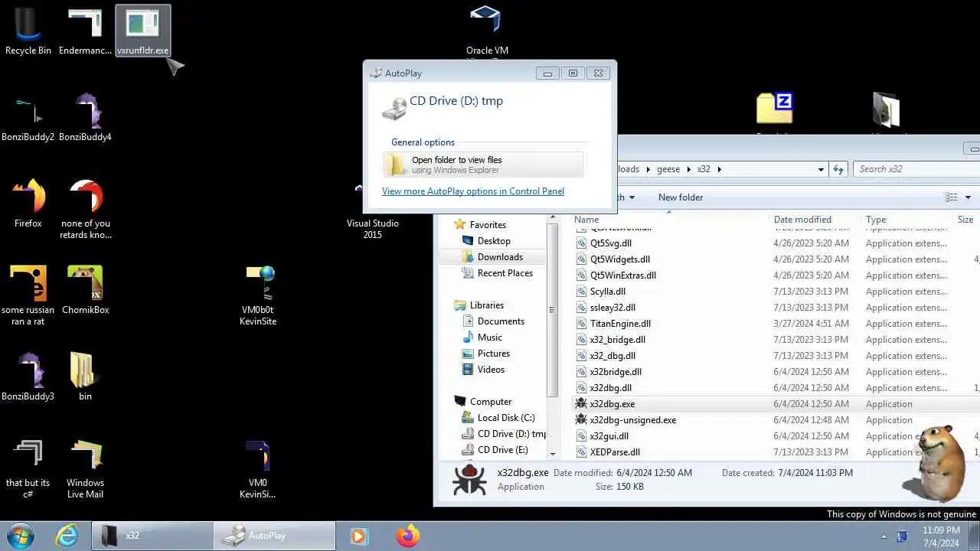Expand the x32 breadcrumb arrow
The image size is (980, 551).
720,169
